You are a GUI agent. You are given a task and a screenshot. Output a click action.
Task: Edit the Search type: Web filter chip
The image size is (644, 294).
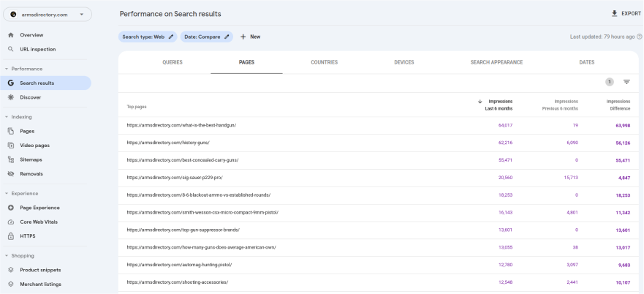[148, 37]
